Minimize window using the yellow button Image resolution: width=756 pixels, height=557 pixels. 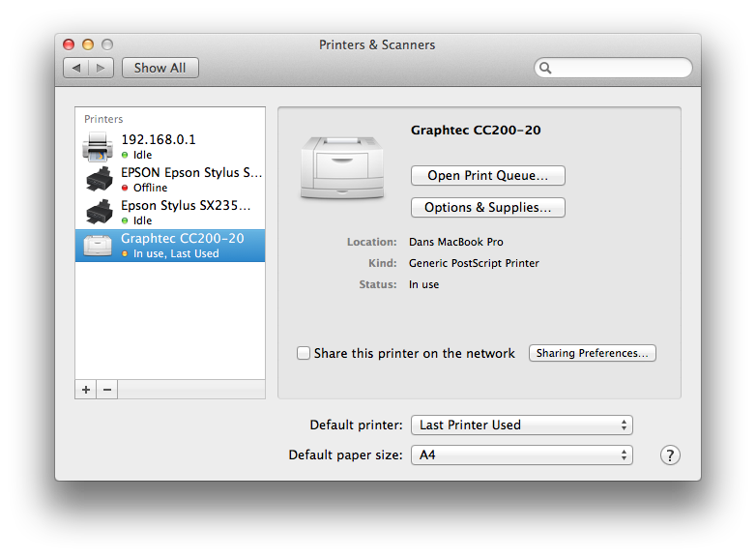click(88, 44)
